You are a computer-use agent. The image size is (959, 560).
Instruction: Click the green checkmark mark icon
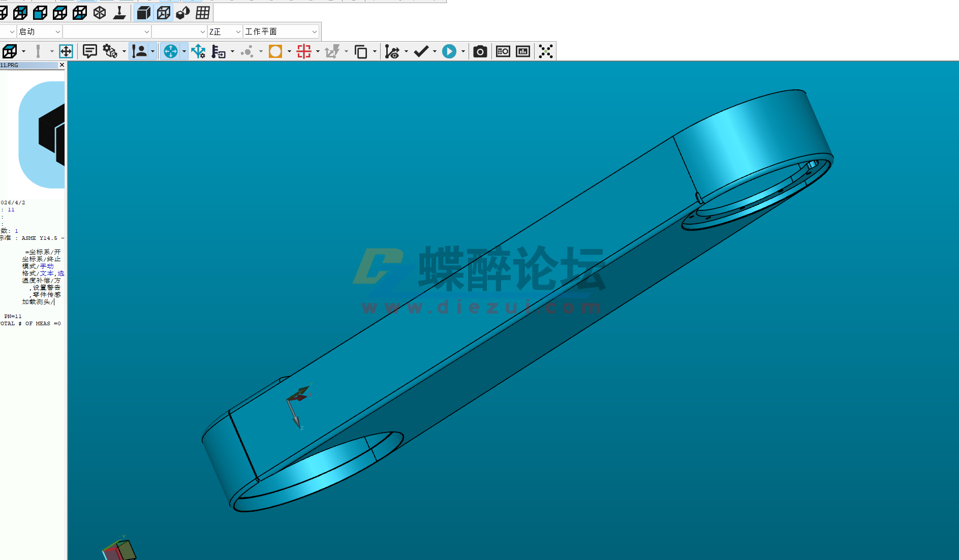421,51
